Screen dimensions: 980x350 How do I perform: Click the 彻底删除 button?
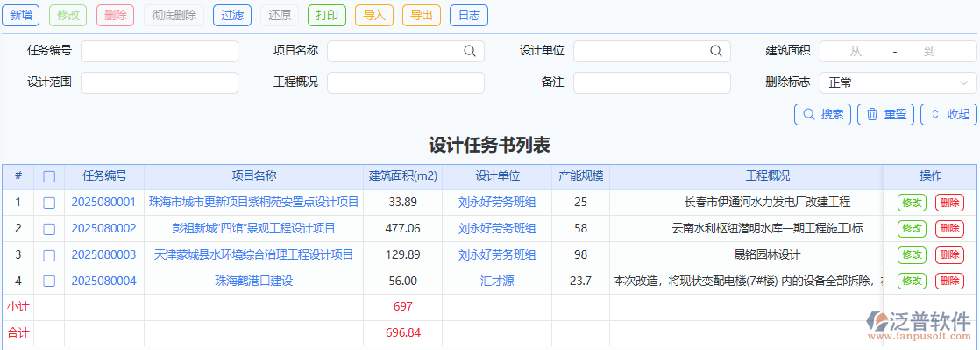[174, 16]
